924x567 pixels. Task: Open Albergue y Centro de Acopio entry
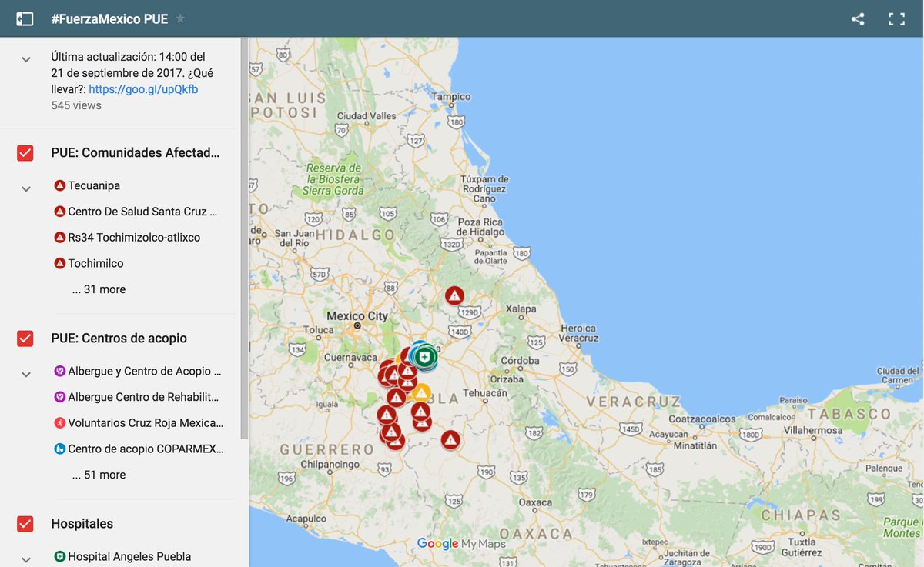point(145,371)
